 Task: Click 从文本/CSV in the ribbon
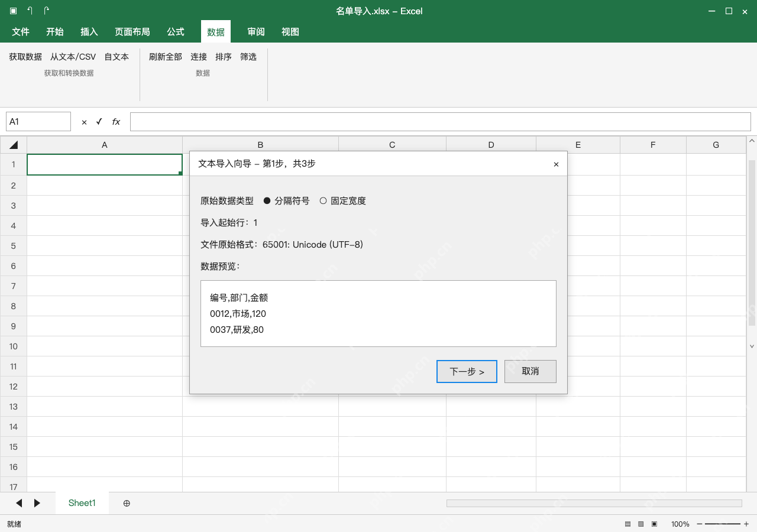coord(73,57)
